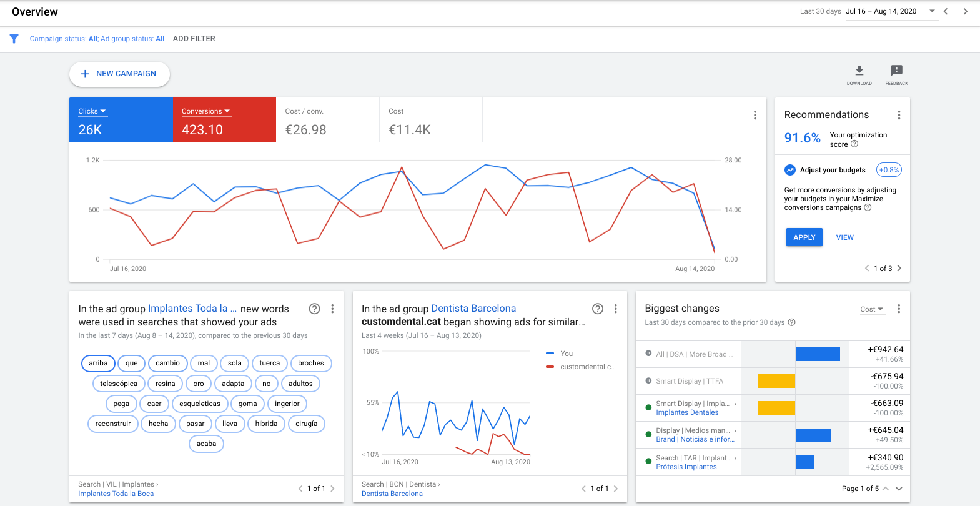
Task: Change the Cost metric in Biggest changes
Action: (x=871, y=309)
